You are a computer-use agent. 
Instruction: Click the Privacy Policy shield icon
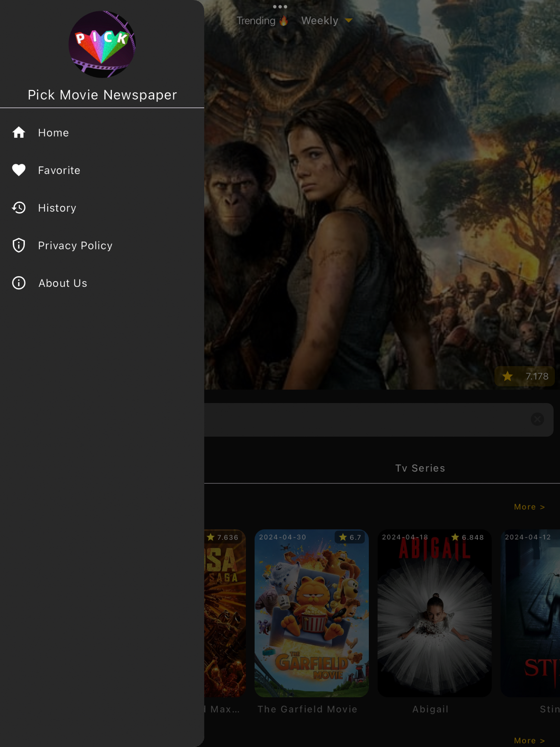(19, 245)
